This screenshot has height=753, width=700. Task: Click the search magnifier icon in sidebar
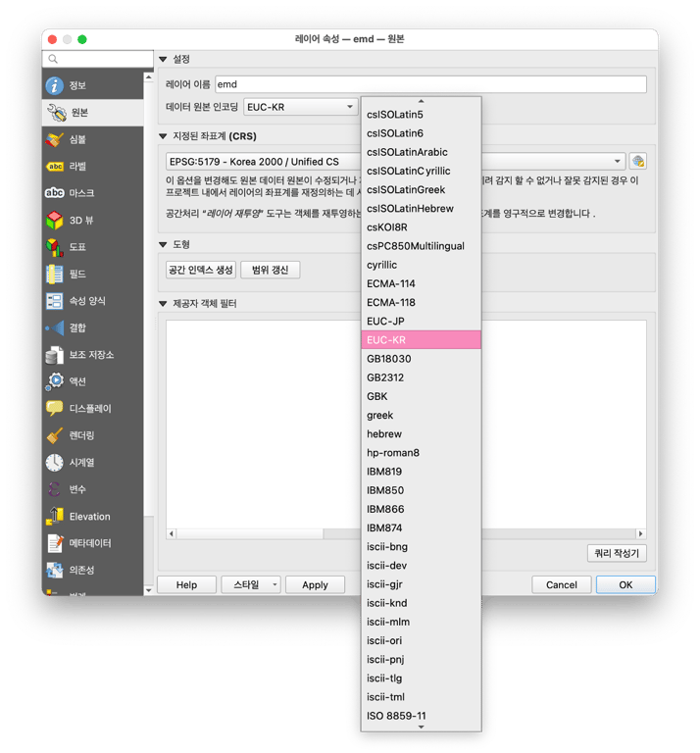53,59
